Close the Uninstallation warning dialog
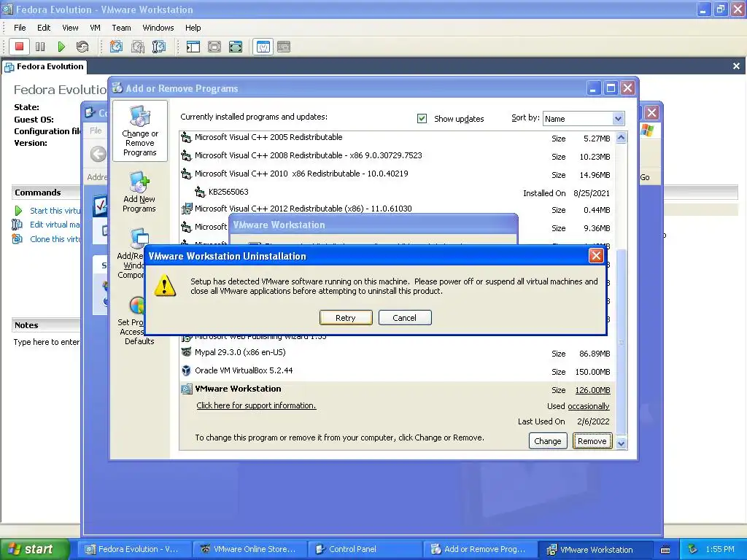747x560 pixels. (596, 256)
